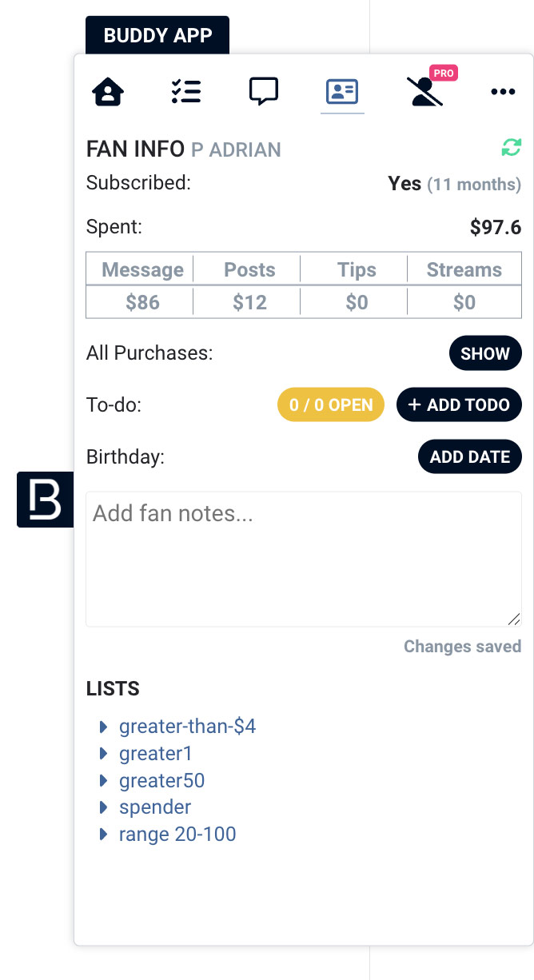Show all purchases with SHOW button
The width and height of the screenshot is (534, 980).
click(x=485, y=353)
